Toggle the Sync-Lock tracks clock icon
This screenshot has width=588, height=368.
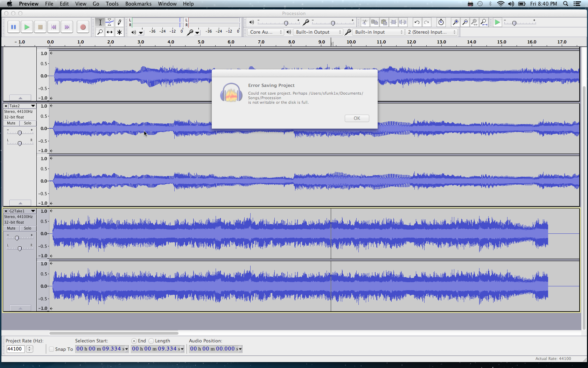pyautogui.click(x=441, y=22)
